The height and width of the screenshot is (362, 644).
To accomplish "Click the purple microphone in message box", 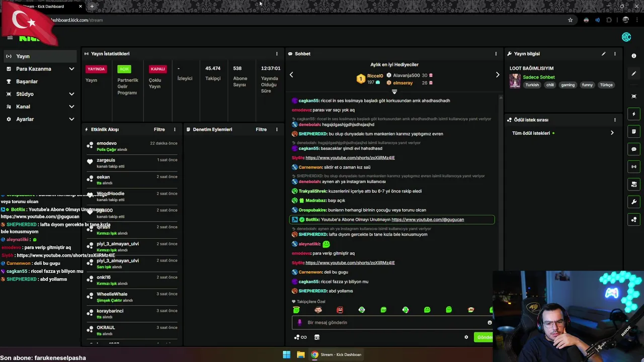I will (299, 322).
